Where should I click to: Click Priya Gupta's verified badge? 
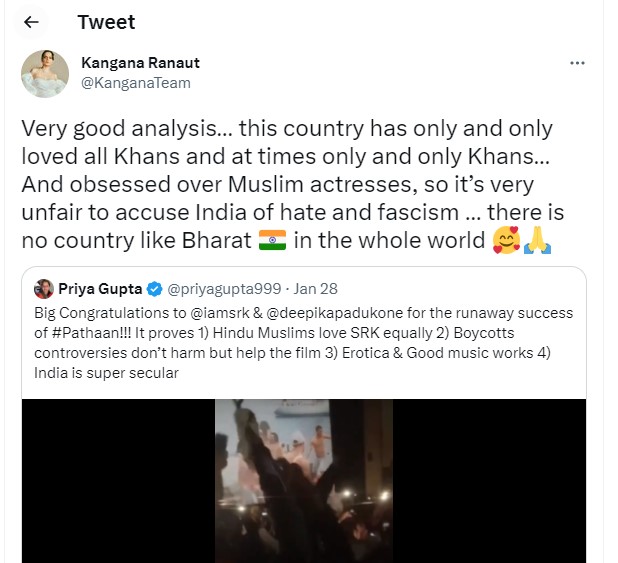[154, 290]
